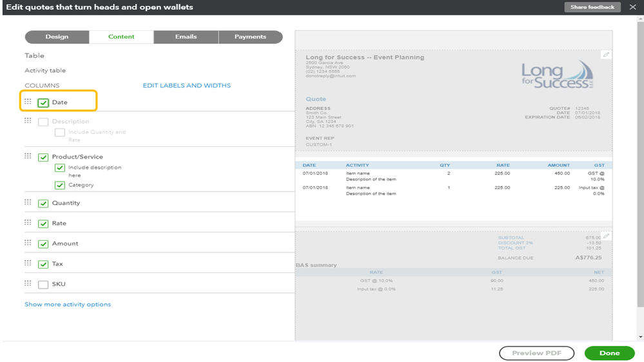The image size is (644, 362).
Task: Click the Activity table label
Action: [45, 71]
